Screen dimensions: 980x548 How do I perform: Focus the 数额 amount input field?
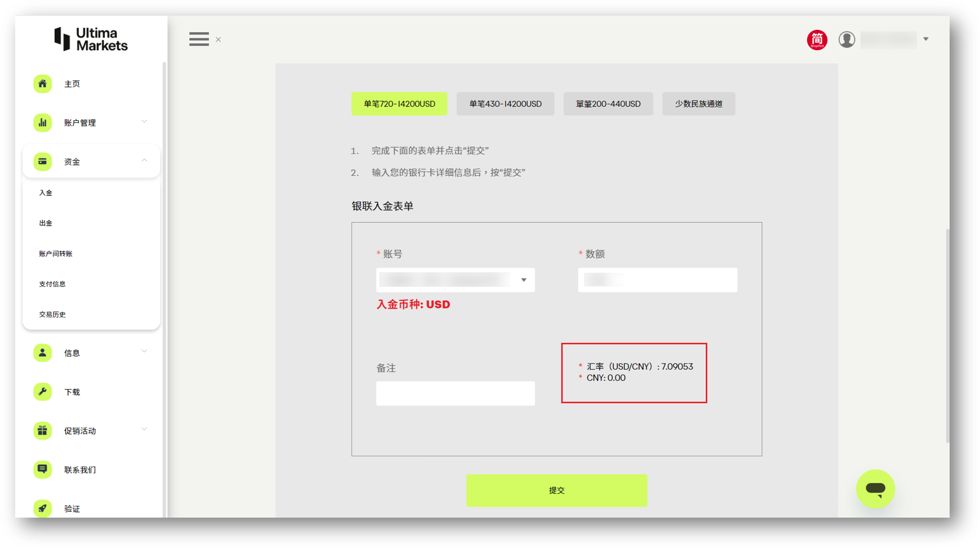[658, 280]
